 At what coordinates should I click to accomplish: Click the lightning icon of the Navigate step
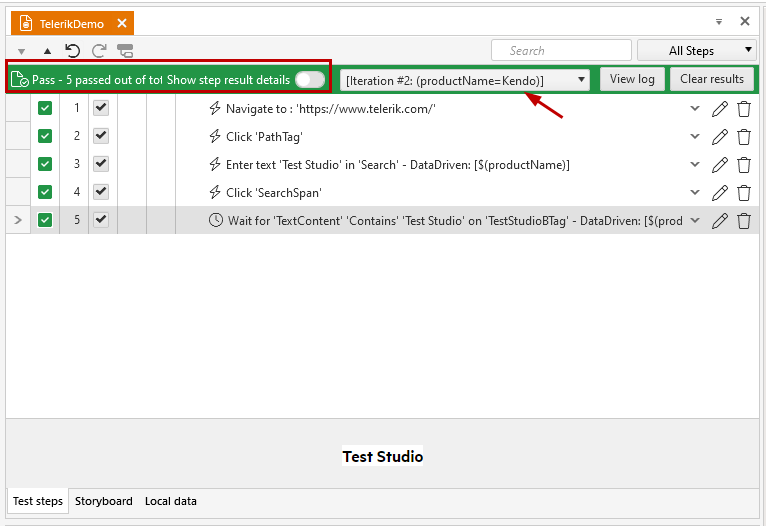(215, 108)
